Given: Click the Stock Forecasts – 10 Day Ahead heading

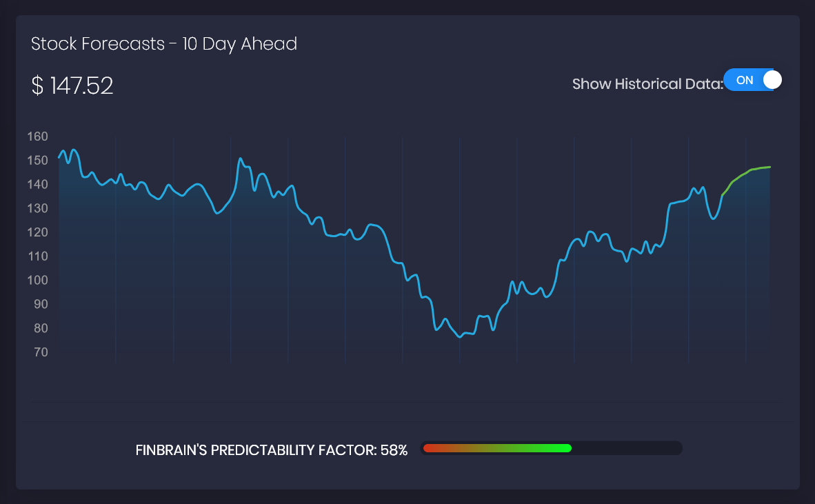Looking at the screenshot, I should tap(164, 44).
